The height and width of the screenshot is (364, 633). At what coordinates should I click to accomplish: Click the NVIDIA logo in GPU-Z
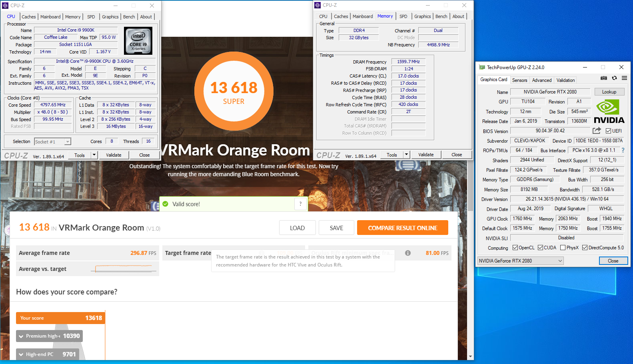[609, 111]
